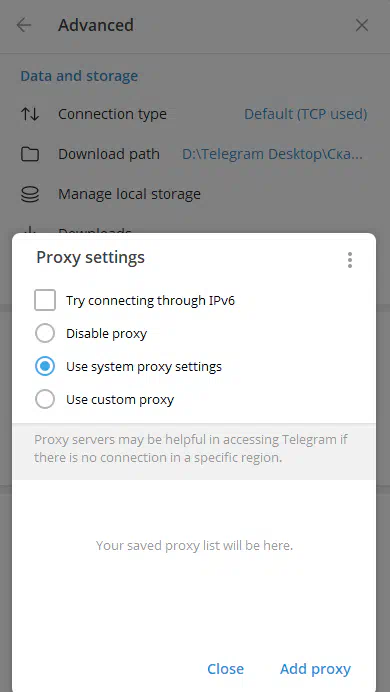
Task: Click the back arrow next to Advanced
Action: [x=24, y=25]
